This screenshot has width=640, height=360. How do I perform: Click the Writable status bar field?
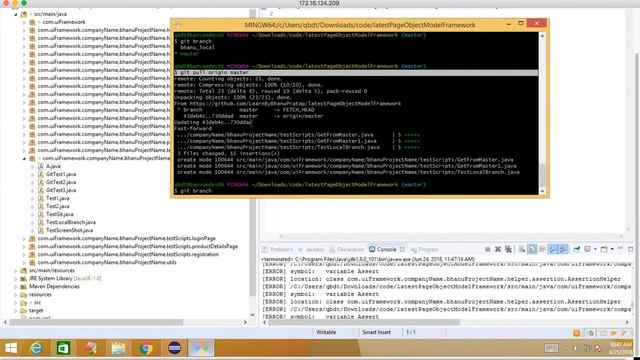point(326,332)
